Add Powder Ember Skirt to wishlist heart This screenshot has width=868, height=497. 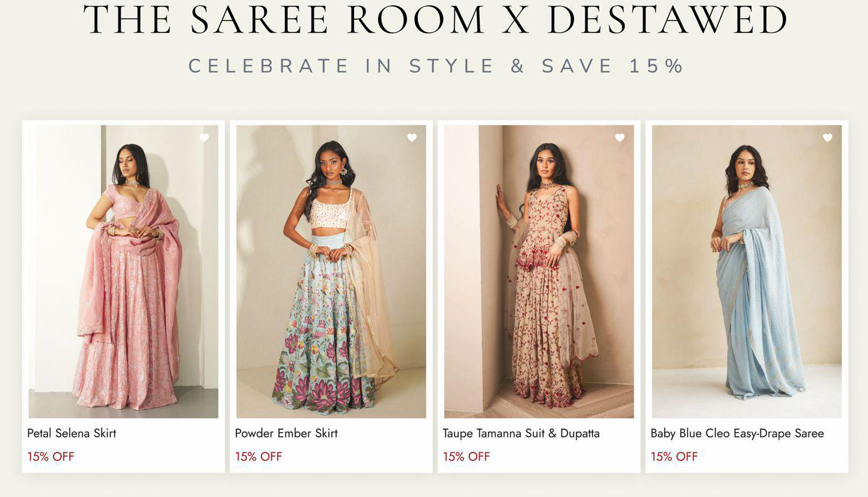coord(412,138)
